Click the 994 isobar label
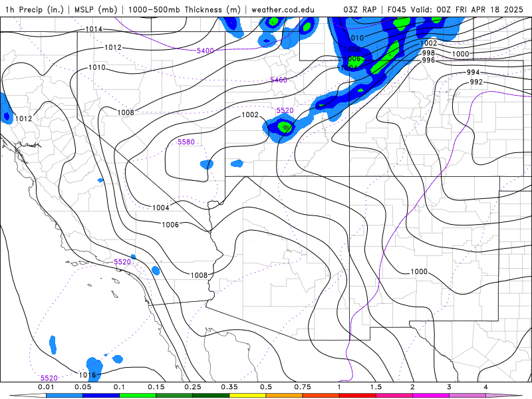532x399 pixels. 473,72
